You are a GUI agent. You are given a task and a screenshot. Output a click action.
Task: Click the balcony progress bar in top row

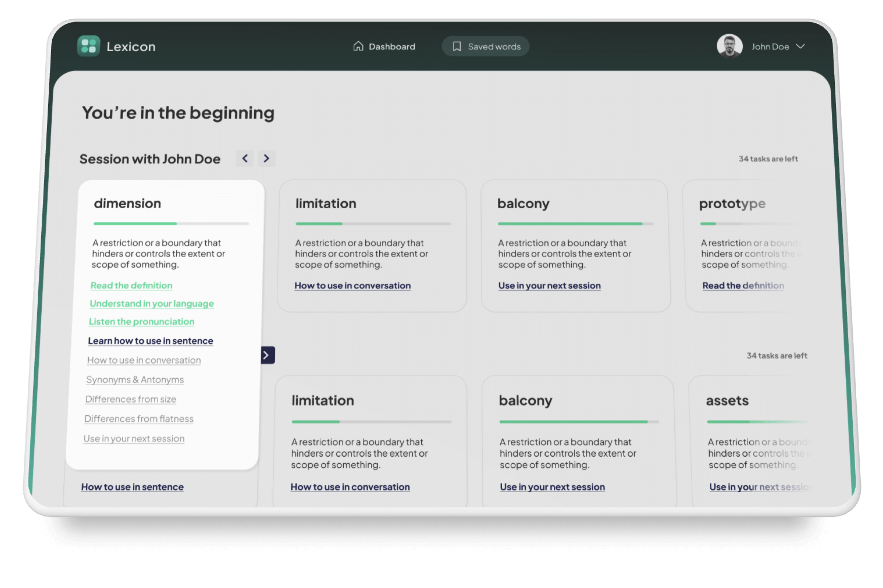[x=575, y=224]
